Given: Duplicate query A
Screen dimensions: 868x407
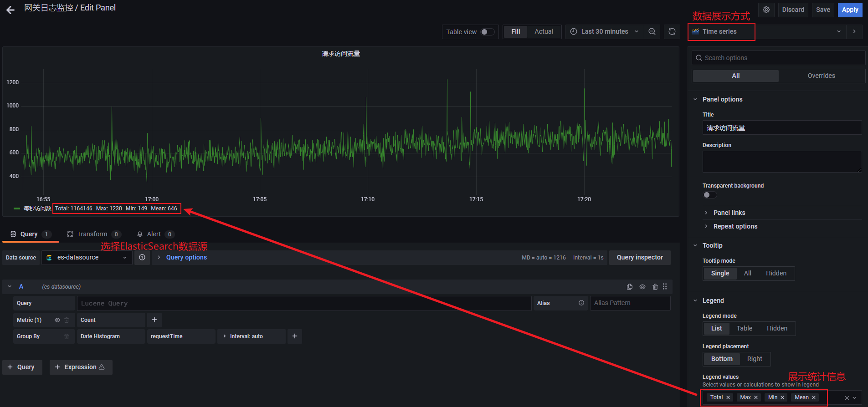Looking at the screenshot, I should (630, 287).
